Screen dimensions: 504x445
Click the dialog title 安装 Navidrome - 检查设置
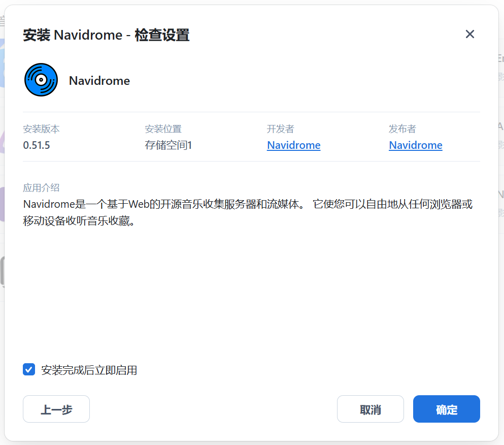click(x=106, y=35)
